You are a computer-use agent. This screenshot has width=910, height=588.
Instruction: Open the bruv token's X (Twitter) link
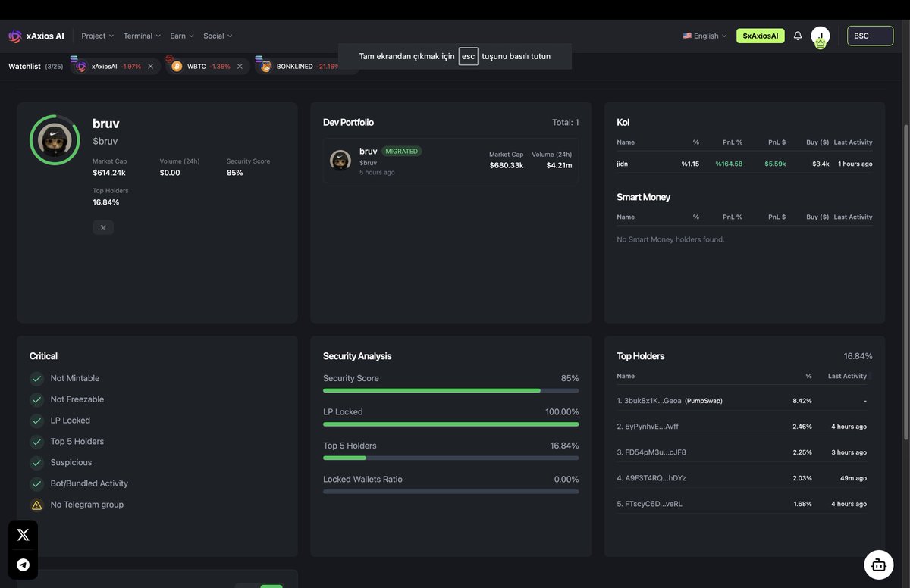point(103,227)
